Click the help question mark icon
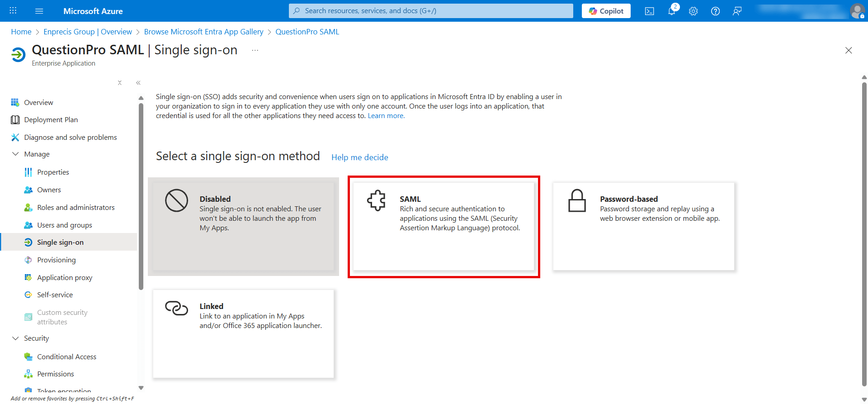This screenshot has height=404, width=868. tap(715, 11)
